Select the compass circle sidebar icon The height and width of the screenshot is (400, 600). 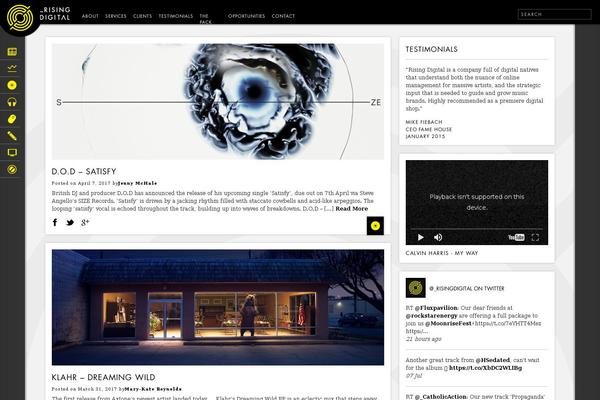pyautogui.click(x=12, y=169)
